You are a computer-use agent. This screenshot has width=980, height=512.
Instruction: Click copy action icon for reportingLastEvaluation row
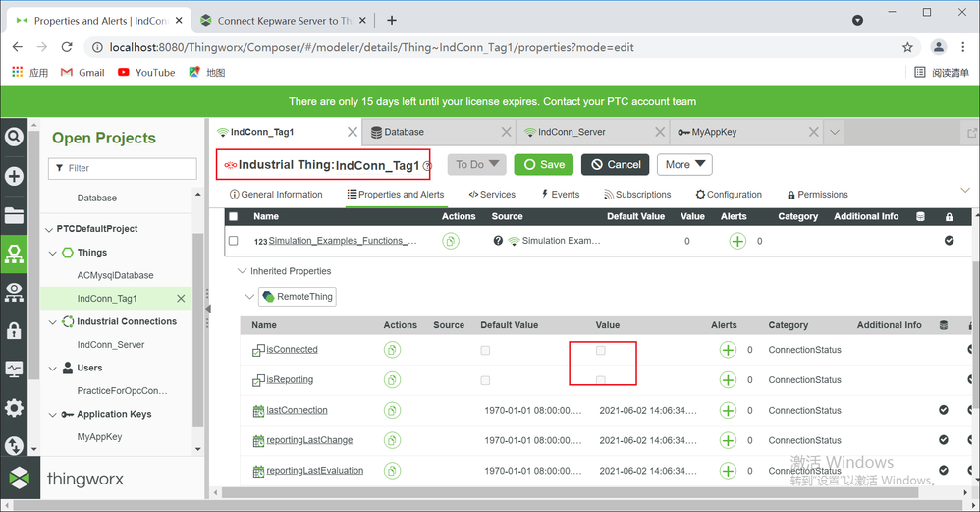392,470
